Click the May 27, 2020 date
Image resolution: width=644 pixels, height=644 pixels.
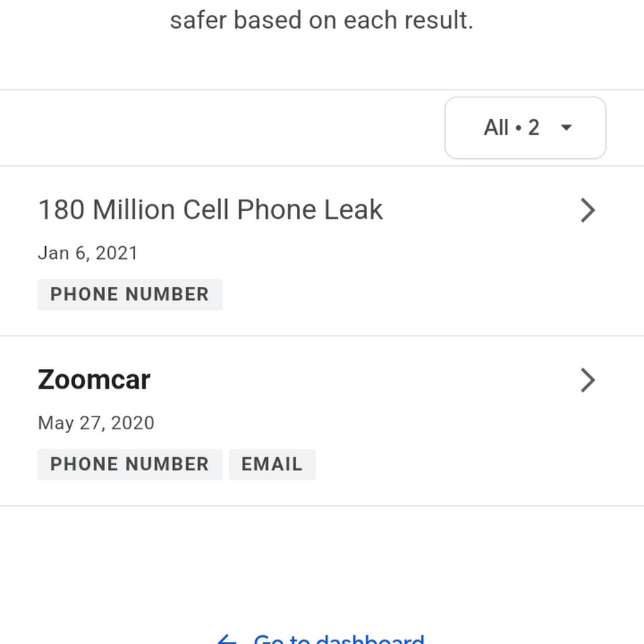point(96,423)
